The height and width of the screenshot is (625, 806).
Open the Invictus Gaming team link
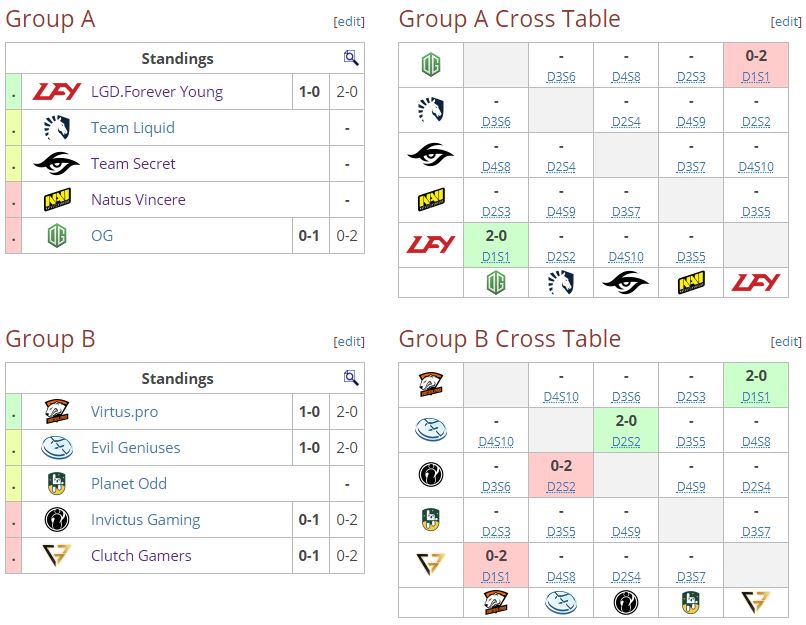(145, 520)
